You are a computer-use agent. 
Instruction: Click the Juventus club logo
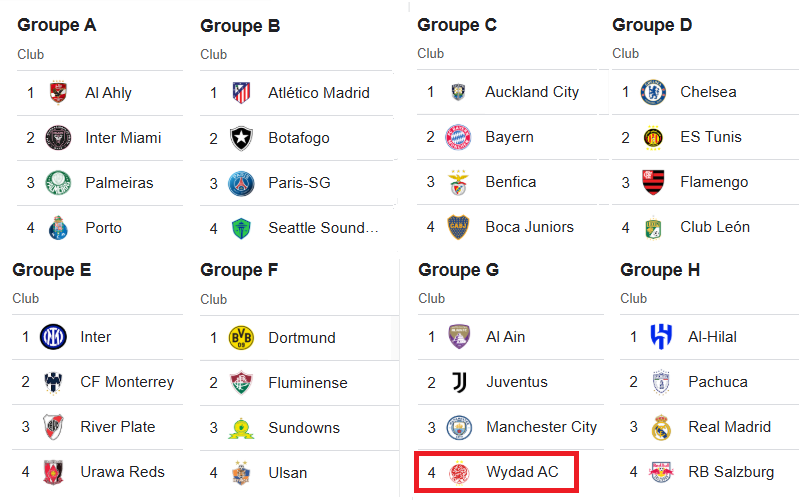click(459, 382)
